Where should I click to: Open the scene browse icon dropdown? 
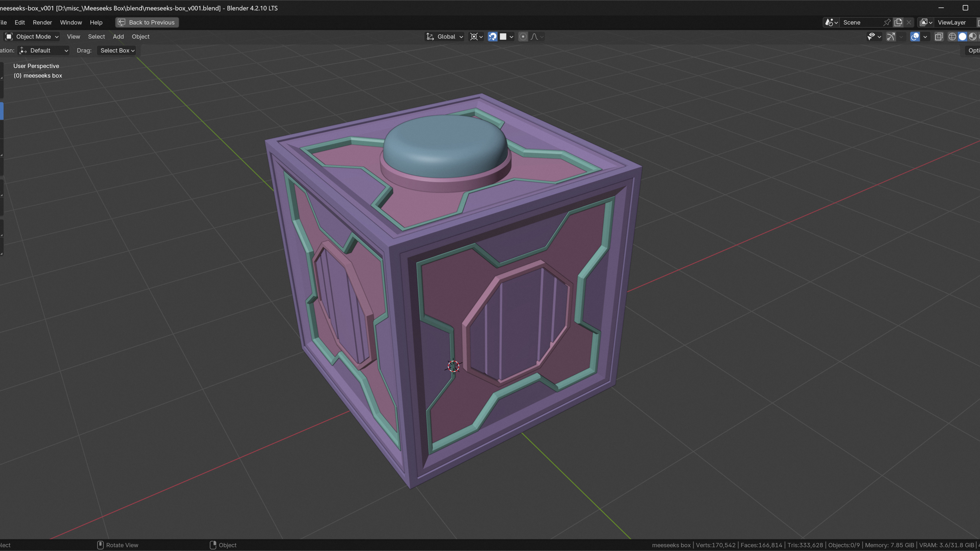point(831,22)
